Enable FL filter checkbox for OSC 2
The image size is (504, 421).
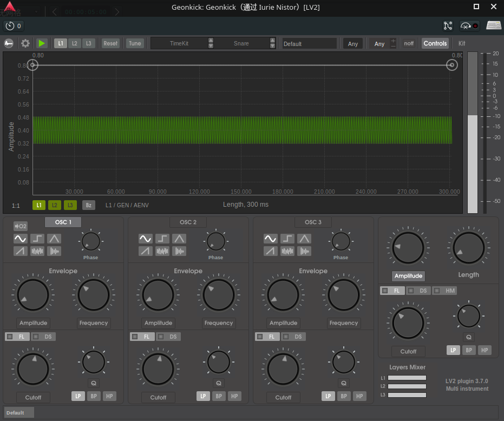pos(135,337)
